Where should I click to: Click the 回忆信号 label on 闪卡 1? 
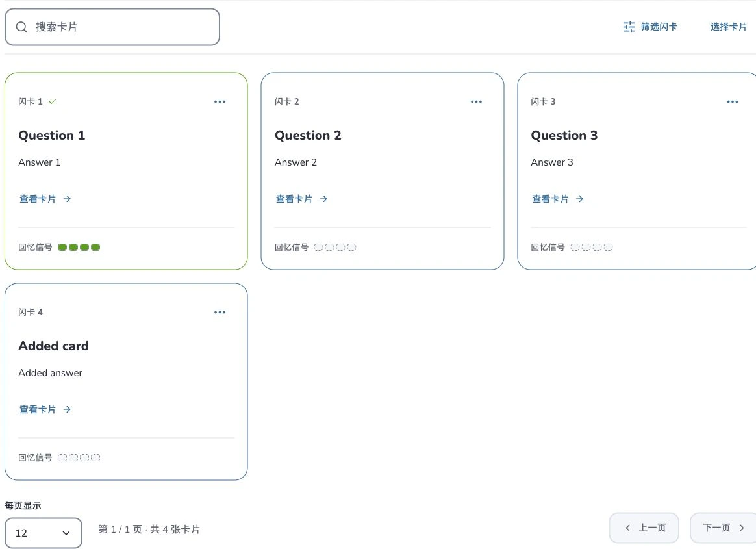click(x=35, y=248)
